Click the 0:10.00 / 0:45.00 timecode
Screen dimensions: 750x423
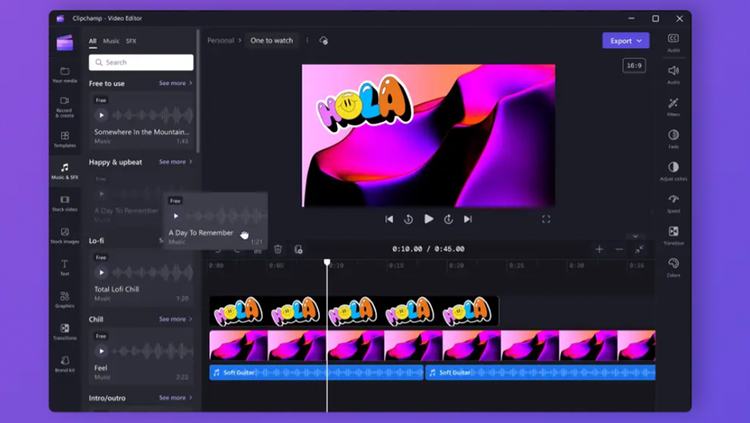coord(428,249)
